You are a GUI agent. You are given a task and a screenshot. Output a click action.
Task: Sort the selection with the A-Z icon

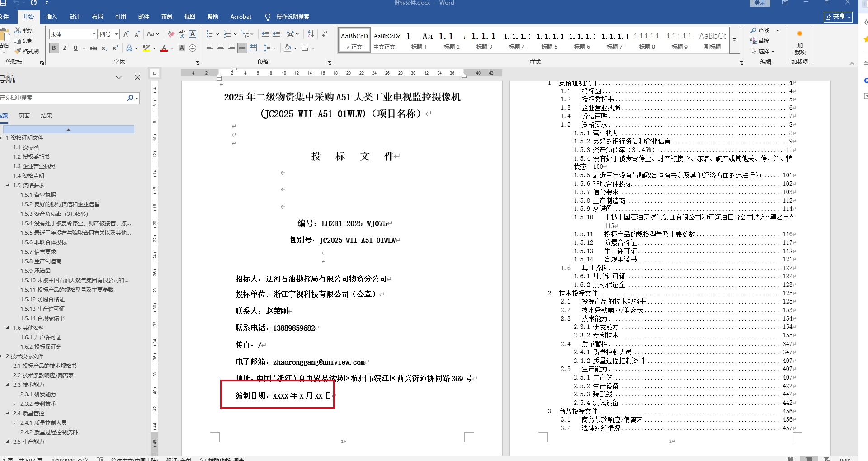(x=311, y=34)
